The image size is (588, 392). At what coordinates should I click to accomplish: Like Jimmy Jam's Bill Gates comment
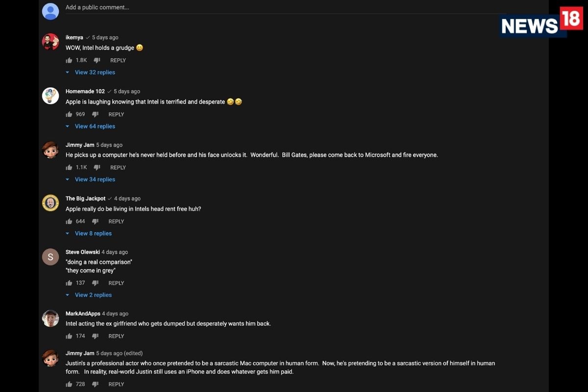[x=69, y=168]
